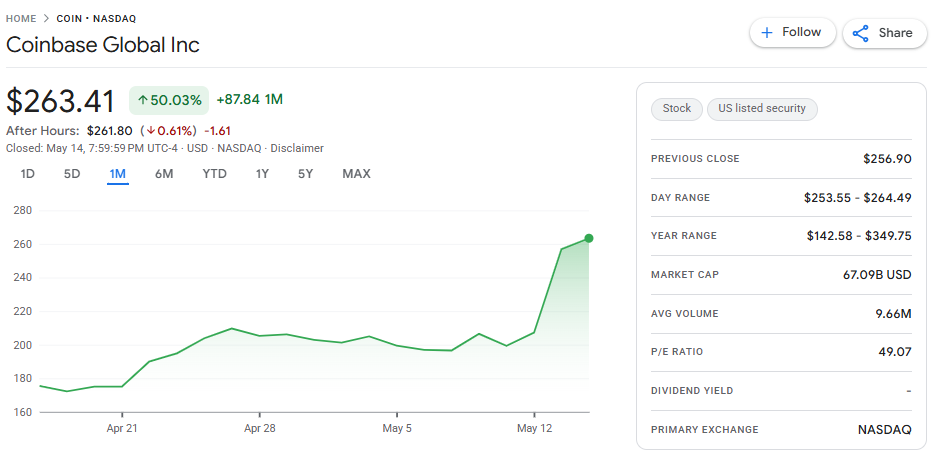Switch chart to 1D range
Image resolution: width=942 pixels, height=453 pixels.
pos(28,174)
